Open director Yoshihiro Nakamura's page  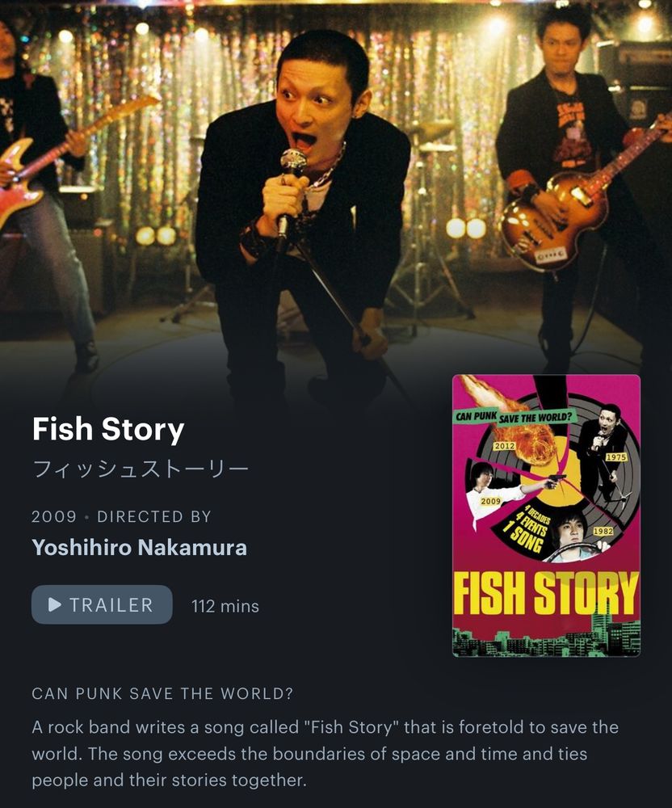(139, 547)
